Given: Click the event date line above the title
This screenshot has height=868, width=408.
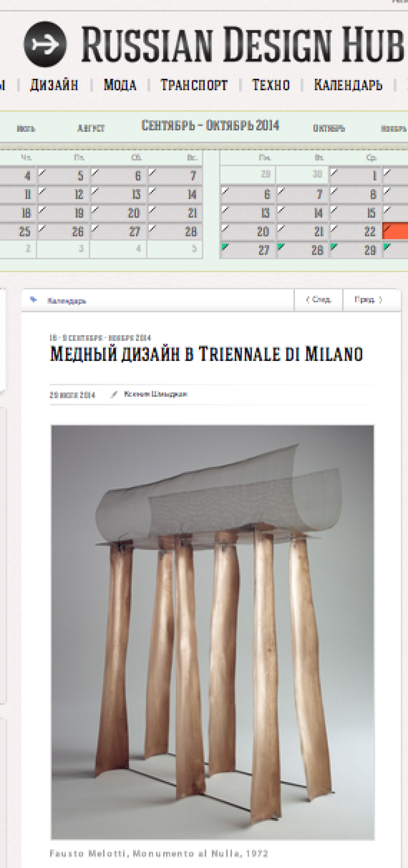Looking at the screenshot, I should 100,338.
